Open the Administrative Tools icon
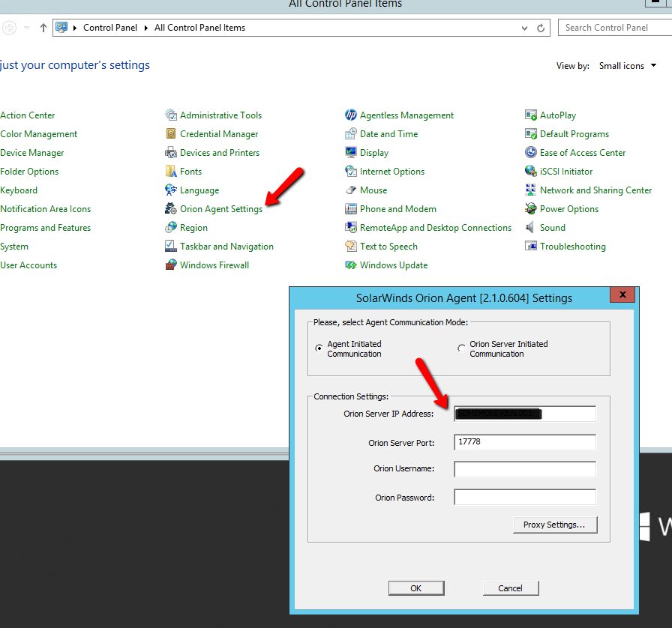The height and width of the screenshot is (628, 672). (171, 115)
